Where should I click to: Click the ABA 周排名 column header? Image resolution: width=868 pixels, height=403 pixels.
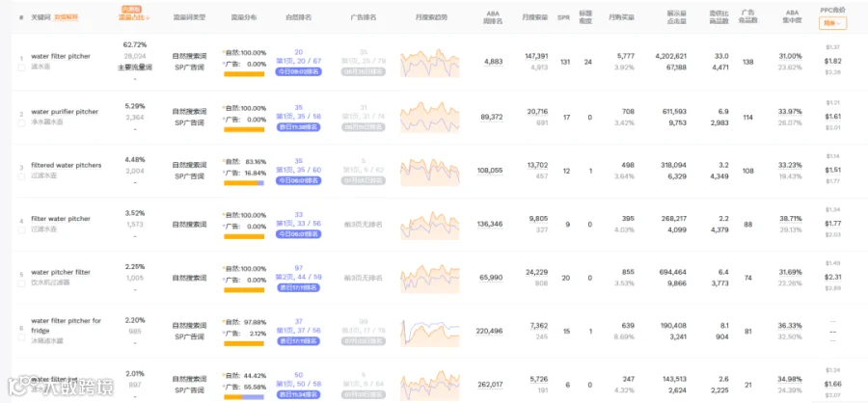click(493, 17)
